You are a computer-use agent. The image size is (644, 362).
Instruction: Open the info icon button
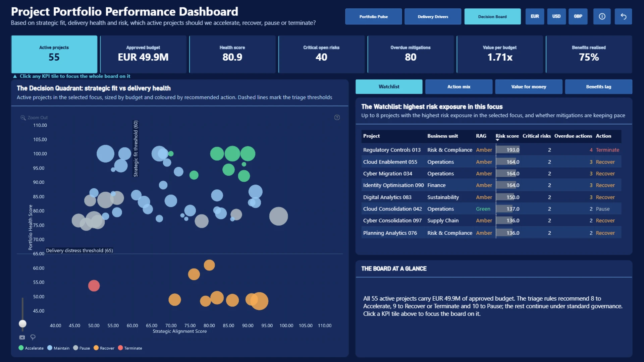tap(602, 16)
